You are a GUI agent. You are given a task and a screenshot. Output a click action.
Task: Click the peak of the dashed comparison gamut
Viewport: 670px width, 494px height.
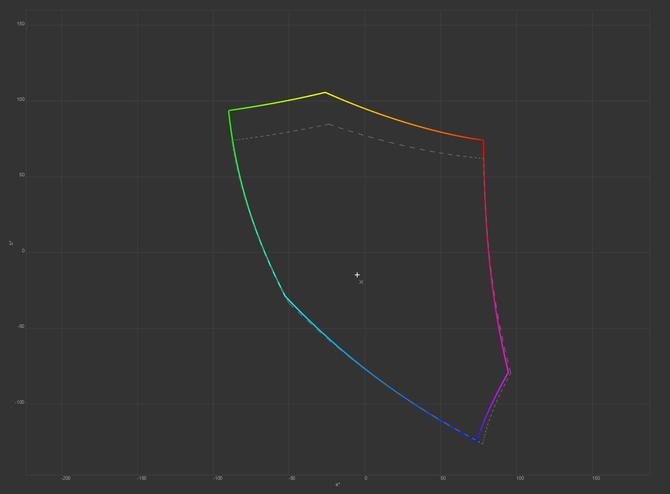[328, 124]
